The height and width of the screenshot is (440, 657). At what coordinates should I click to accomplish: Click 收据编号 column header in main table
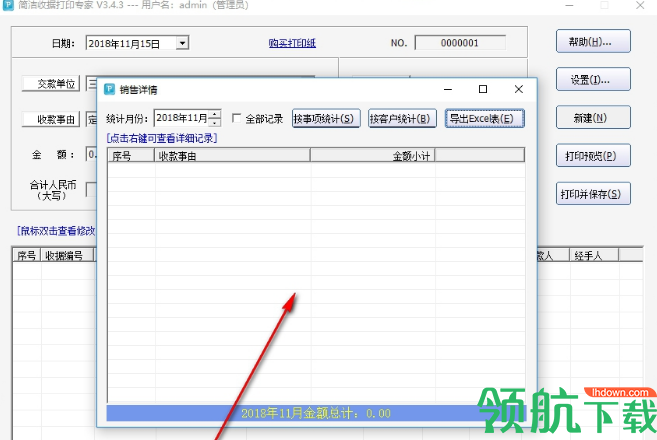67,255
